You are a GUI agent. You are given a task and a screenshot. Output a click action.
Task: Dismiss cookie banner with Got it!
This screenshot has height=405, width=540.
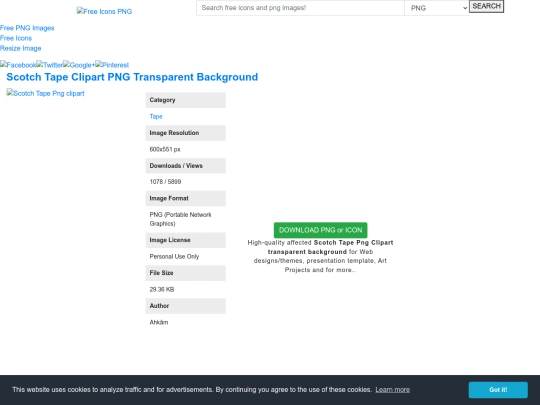(x=498, y=390)
